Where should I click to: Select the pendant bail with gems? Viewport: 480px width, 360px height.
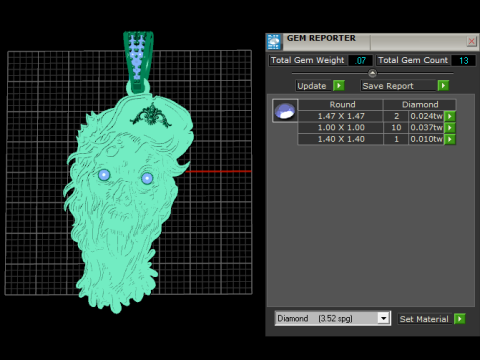(x=139, y=62)
